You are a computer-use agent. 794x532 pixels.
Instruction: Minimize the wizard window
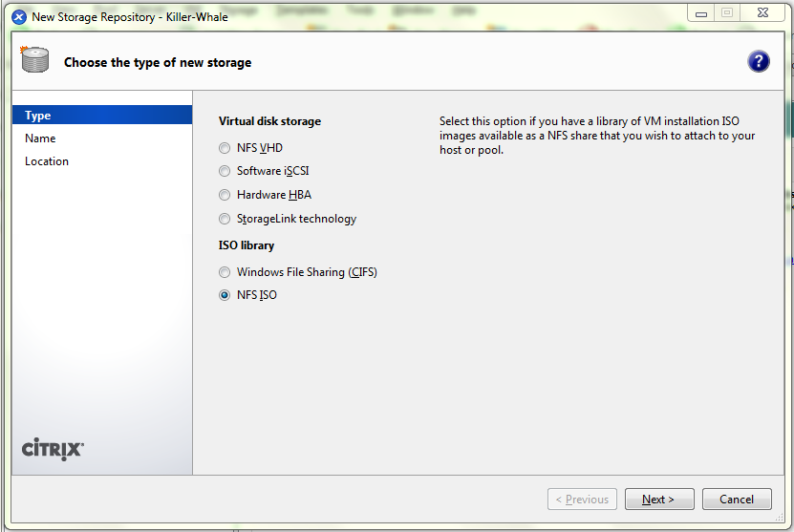[702, 13]
